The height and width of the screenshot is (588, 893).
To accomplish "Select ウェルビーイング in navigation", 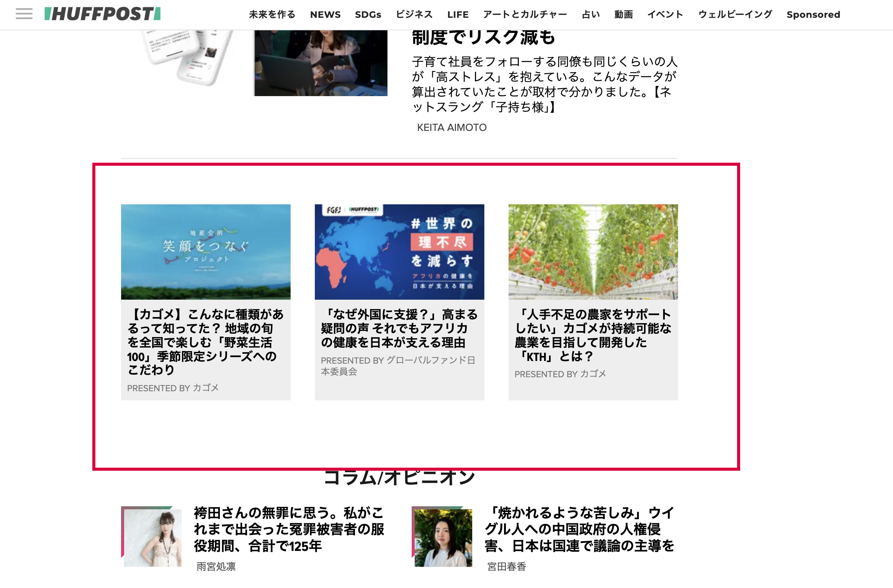I will click(x=735, y=14).
